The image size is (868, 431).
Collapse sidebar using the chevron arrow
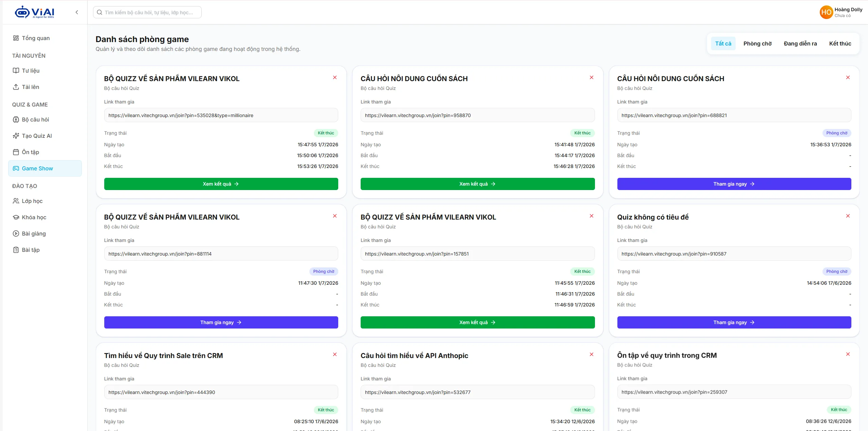pyautogui.click(x=77, y=12)
